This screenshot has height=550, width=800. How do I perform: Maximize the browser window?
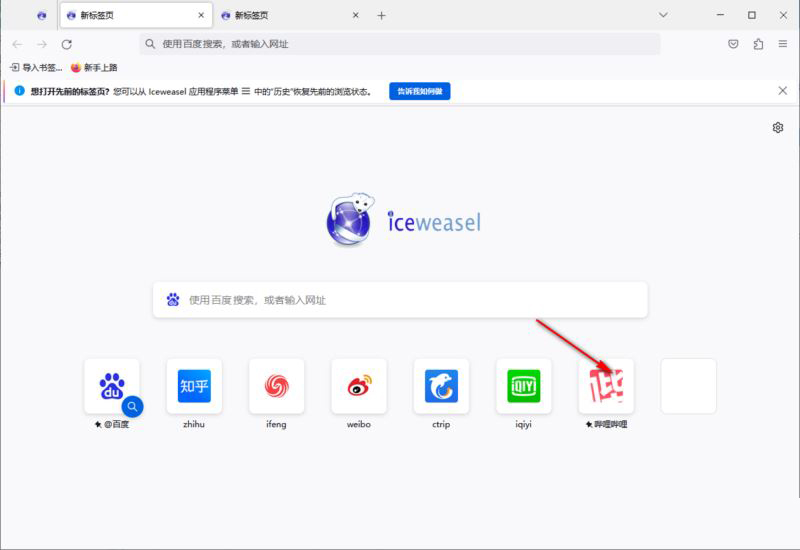(752, 15)
